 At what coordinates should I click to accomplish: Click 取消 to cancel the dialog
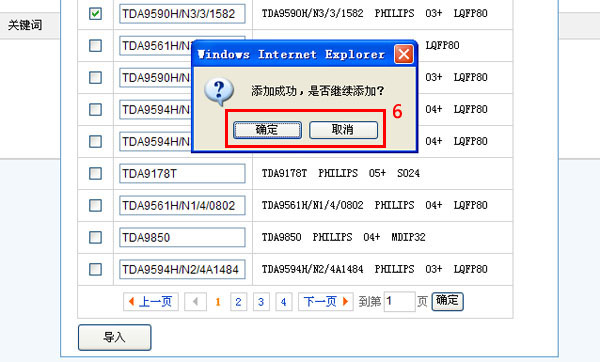click(x=343, y=130)
